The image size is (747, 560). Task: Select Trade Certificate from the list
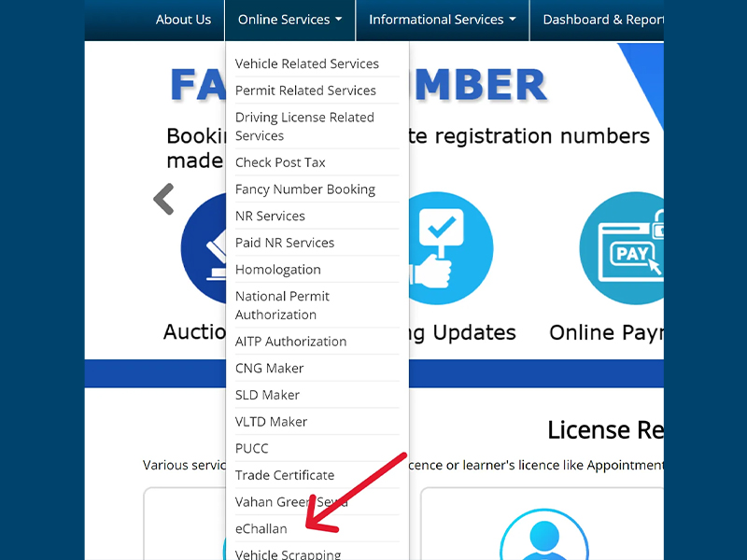coord(285,475)
